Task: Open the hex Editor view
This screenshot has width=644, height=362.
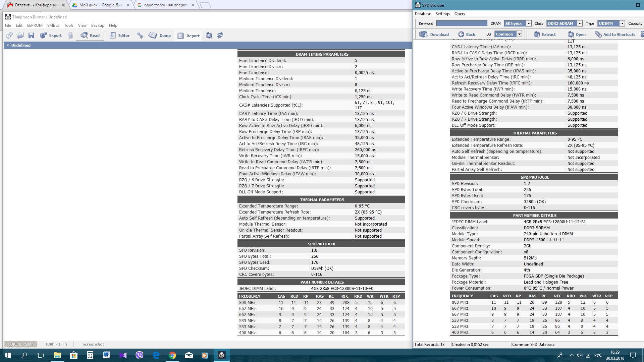Action: [x=120, y=36]
